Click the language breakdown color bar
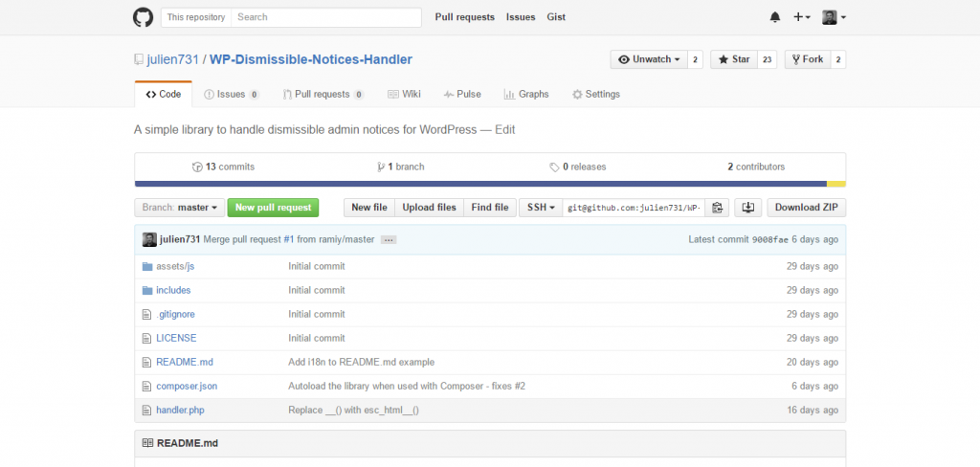Viewport: 980px width, 467px height. [490, 184]
